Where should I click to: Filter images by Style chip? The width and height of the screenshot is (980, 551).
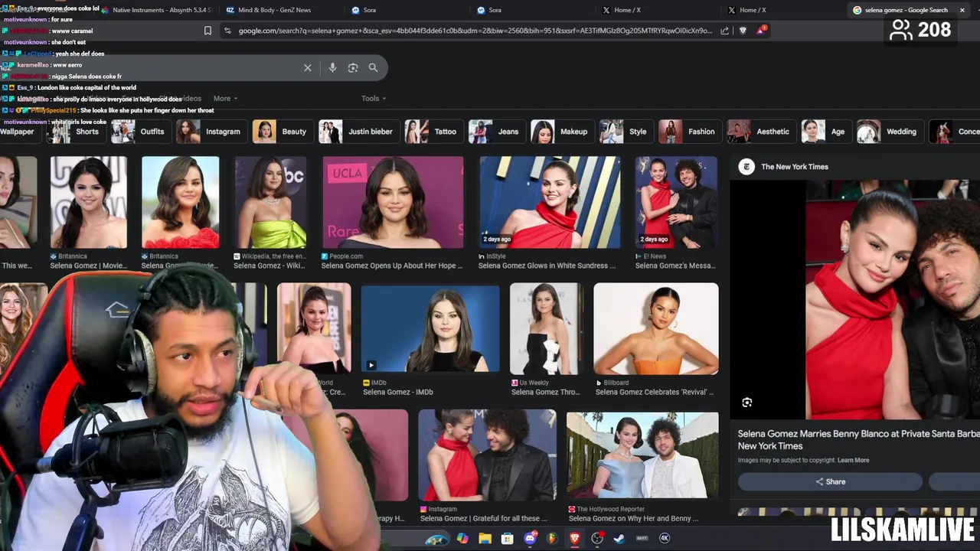point(625,132)
